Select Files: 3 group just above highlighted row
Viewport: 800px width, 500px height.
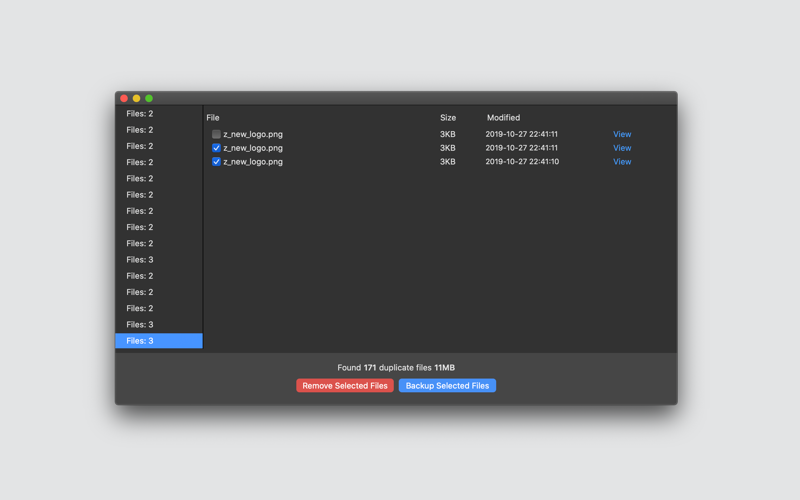pos(159,324)
